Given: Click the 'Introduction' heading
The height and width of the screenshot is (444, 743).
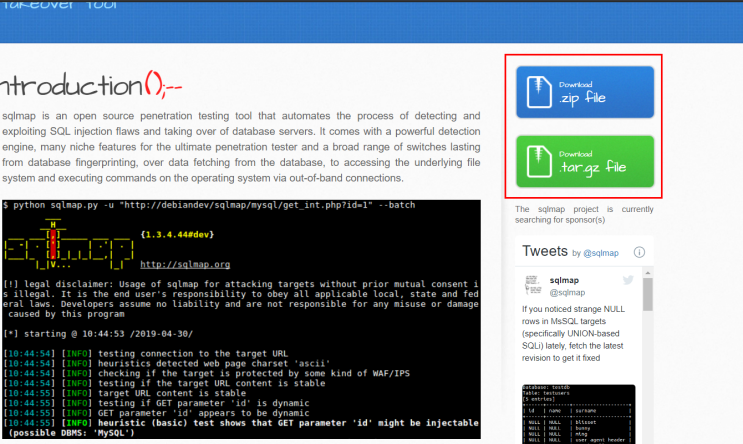Looking at the screenshot, I should (91, 85).
